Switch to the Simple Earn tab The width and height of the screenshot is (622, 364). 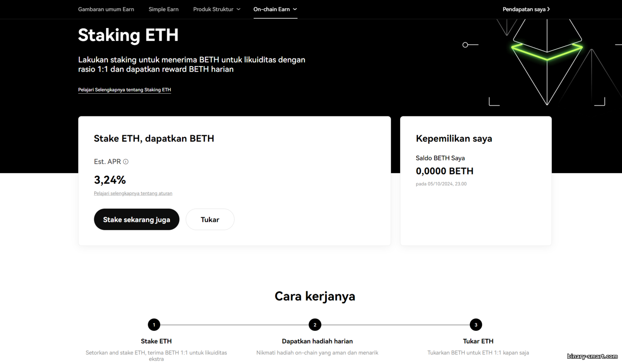tap(163, 9)
